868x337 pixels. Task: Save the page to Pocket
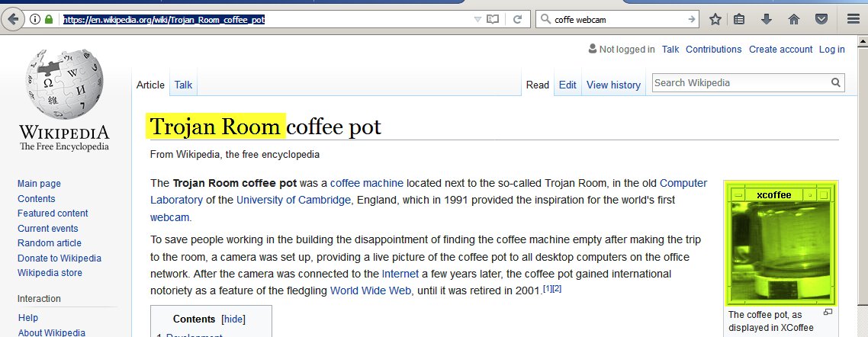(x=821, y=20)
